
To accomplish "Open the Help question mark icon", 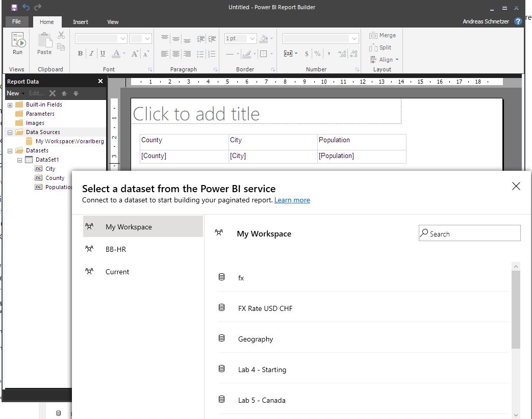I will [518, 21].
